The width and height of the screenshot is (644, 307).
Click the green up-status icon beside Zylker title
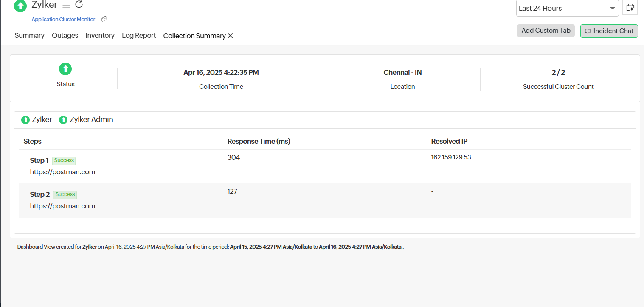tap(20, 6)
